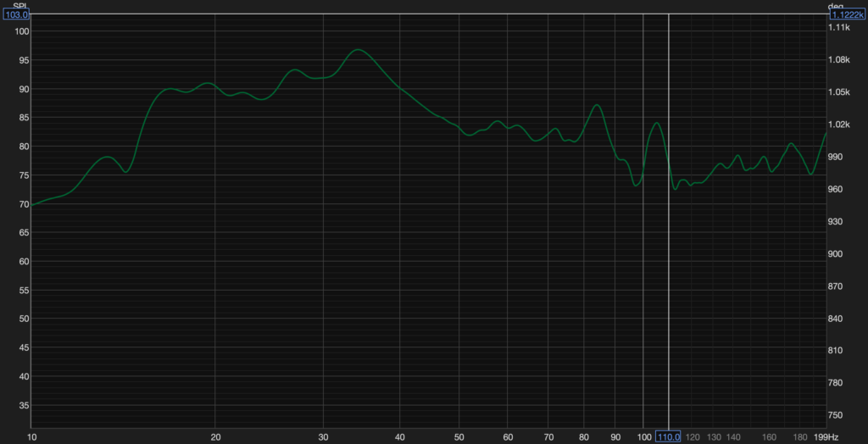This screenshot has height=444, width=868.
Task: Click the 140 label on frequency axis
Action: [x=733, y=437]
